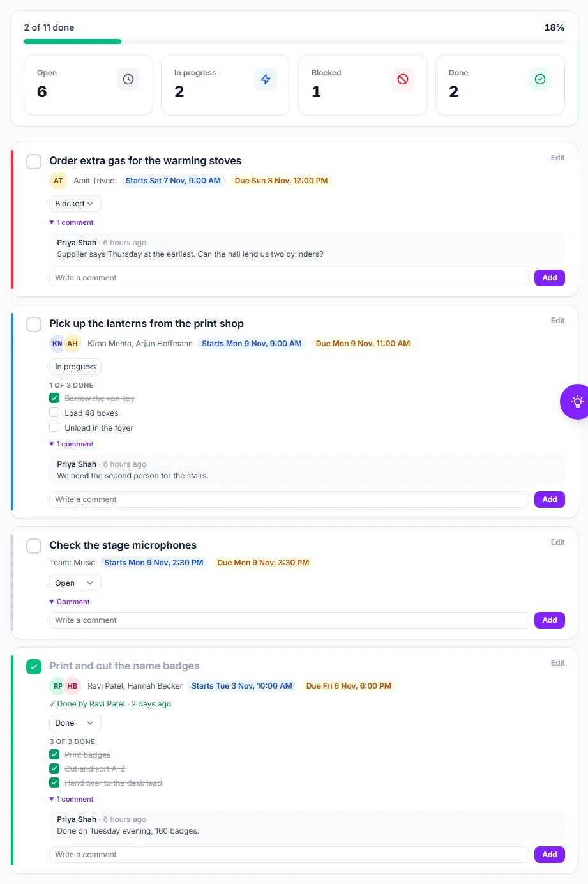
Task: Click the clock icon in Open card
Action: (128, 79)
